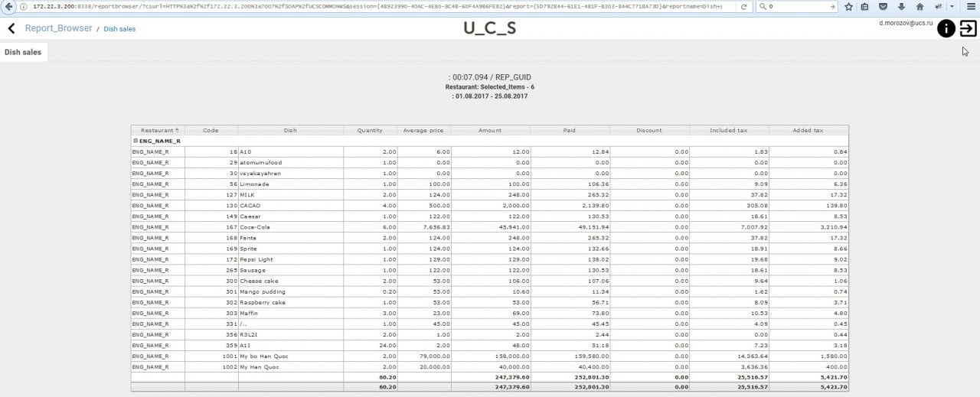
Task: Open the extension dropdown arrow
Action: (x=951, y=6)
